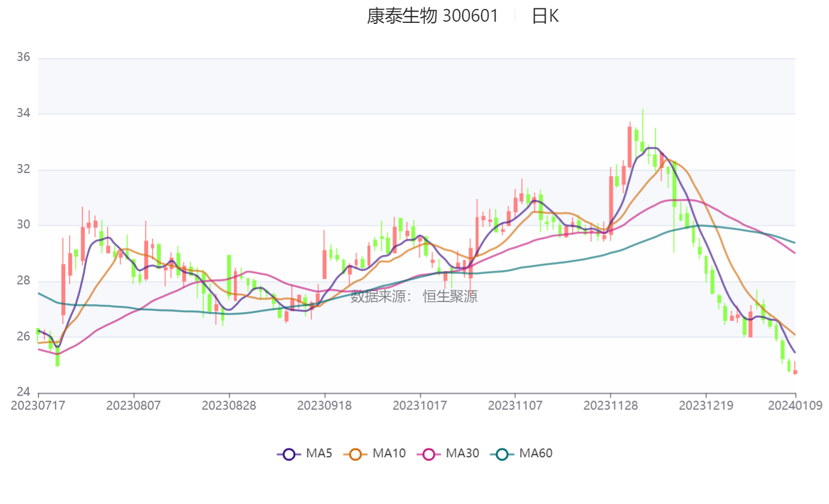Screen dimensions: 829x504
Task: Toggle the MA10 legend series
Action: 375,453
